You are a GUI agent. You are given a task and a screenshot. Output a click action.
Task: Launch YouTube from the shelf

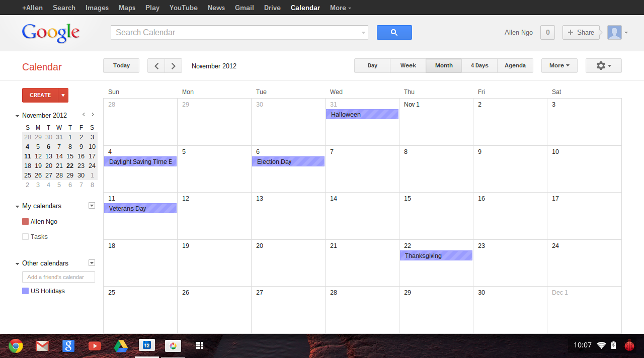pyautogui.click(x=95, y=346)
